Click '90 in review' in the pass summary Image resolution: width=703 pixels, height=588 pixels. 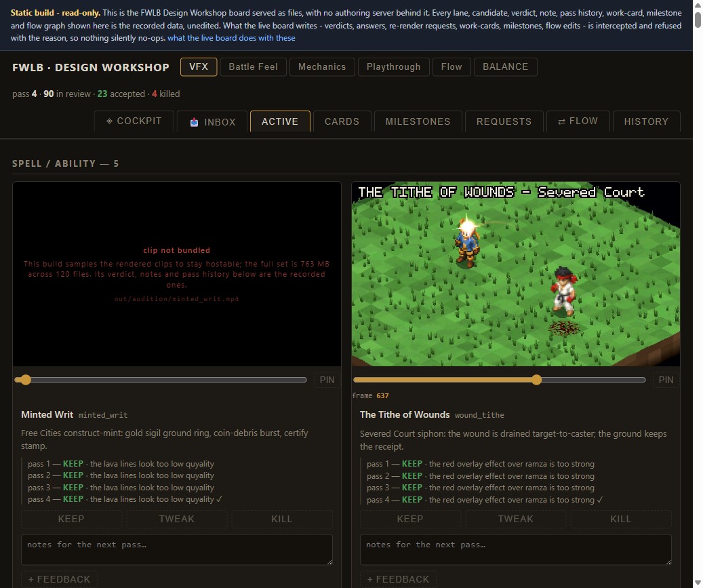[x=67, y=94]
